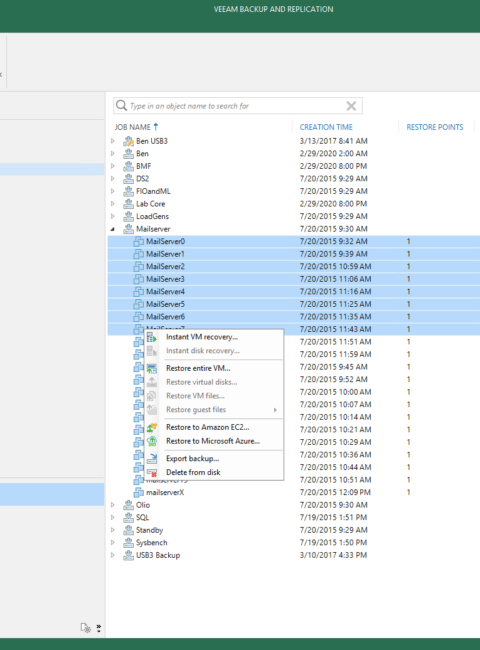Sort by the Job Name column
480x650 pixels.
pos(133,127)
